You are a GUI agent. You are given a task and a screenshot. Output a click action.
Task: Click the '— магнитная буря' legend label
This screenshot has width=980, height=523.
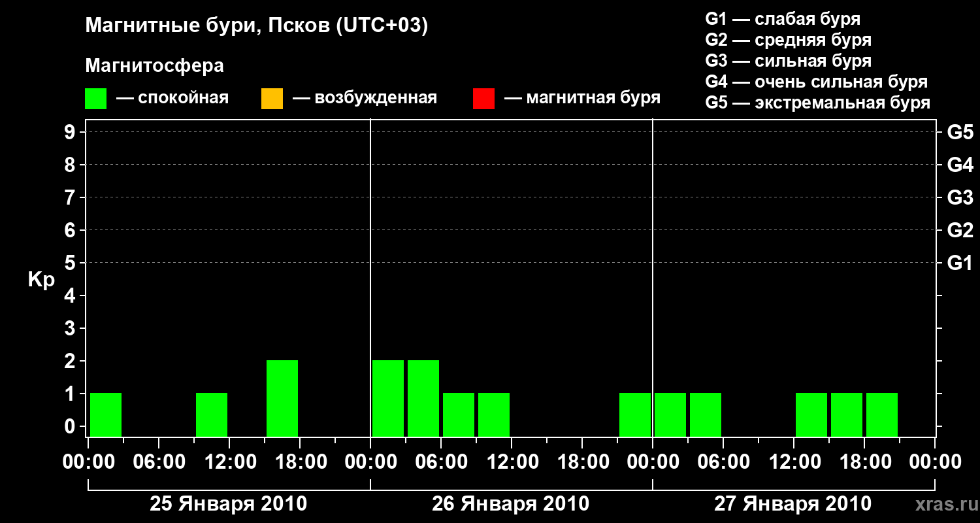click(583, 99)
